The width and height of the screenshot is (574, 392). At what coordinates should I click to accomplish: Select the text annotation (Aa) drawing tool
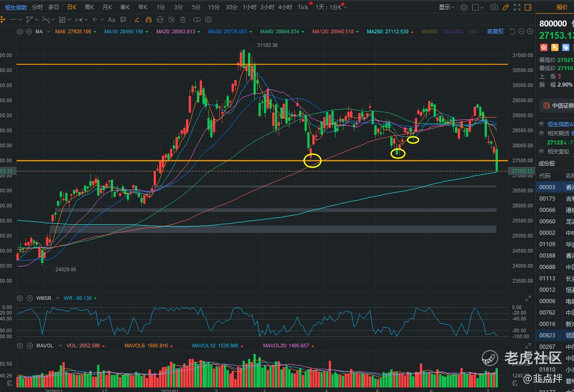pos(112,20)
